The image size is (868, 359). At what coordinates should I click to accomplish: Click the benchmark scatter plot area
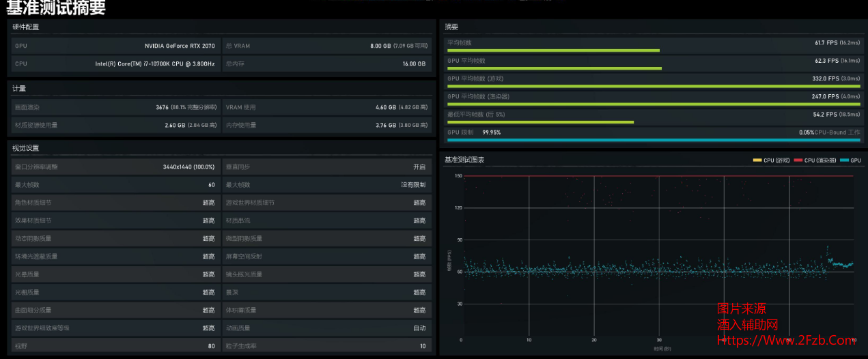click(659, 255)
